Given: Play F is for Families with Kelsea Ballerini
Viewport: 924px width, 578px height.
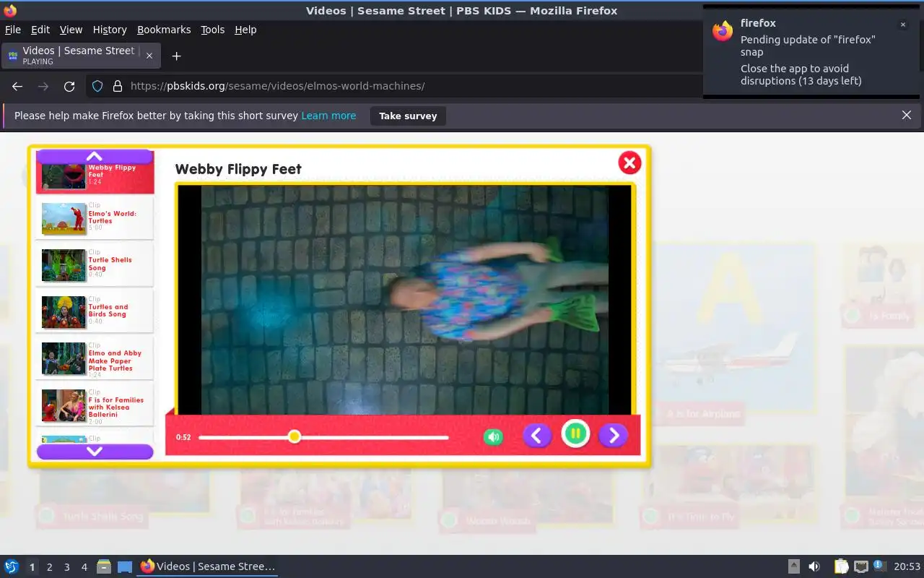Looking at the screenshot, I should pyautogui.click(x=95, y=405).
